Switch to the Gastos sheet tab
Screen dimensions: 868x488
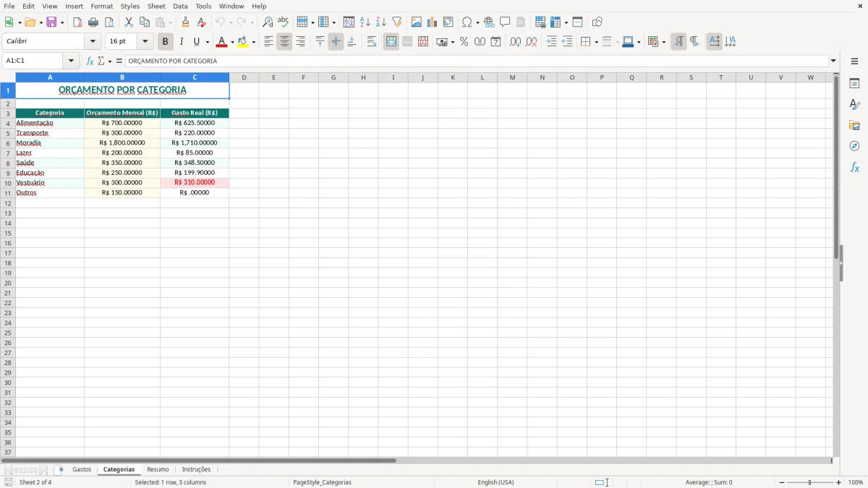[x=82, y=470]
